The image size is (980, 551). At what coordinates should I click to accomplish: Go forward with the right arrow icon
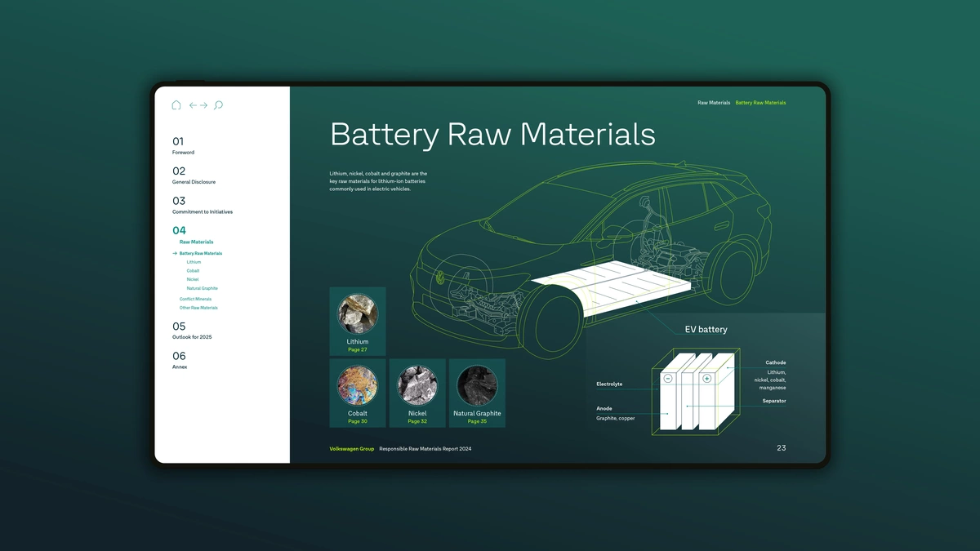pyautogui.click(x=203, y=105)
